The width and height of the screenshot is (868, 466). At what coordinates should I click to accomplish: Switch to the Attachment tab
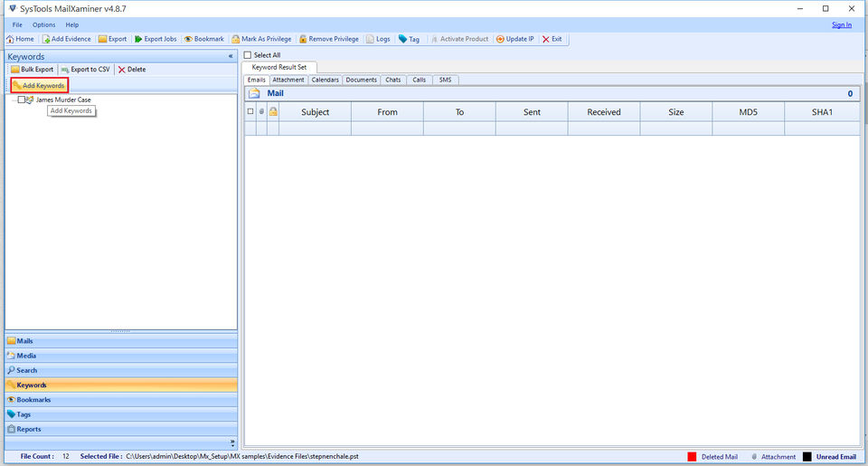tap(288, 80)
